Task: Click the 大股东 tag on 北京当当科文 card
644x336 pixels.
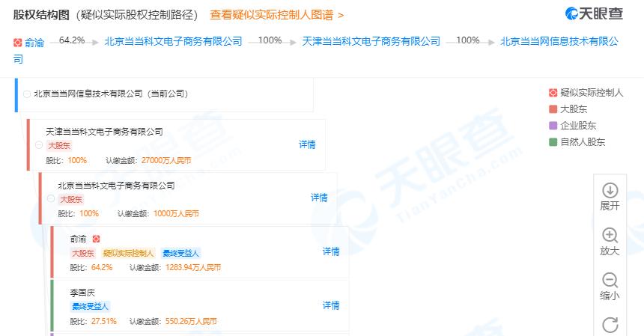Action: (x=71, y=199)
